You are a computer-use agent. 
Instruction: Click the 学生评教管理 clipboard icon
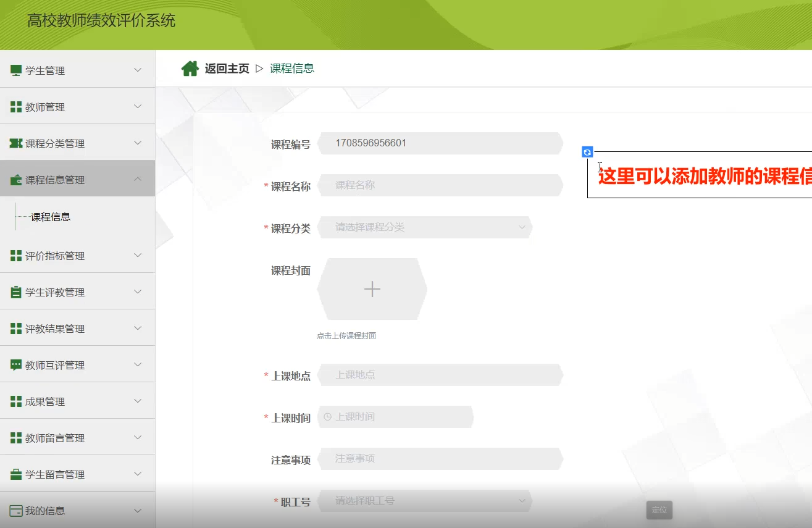(x=15, y=291)
